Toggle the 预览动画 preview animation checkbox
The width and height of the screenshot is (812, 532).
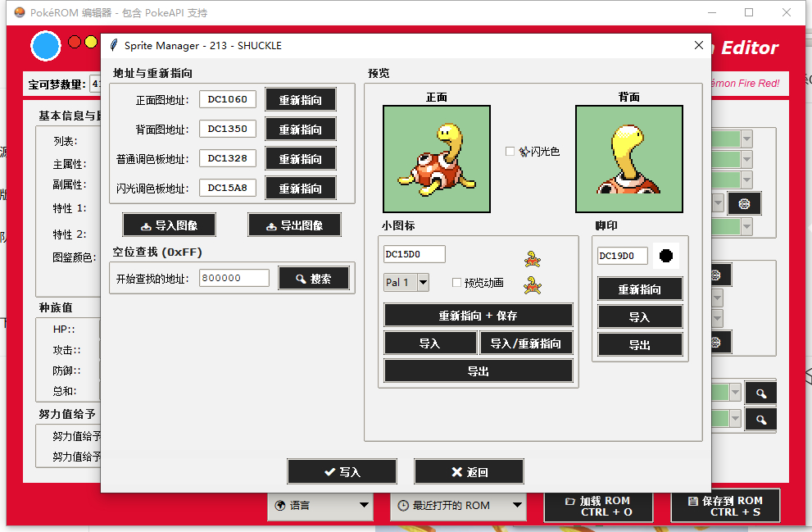click(x=456, y=282)
